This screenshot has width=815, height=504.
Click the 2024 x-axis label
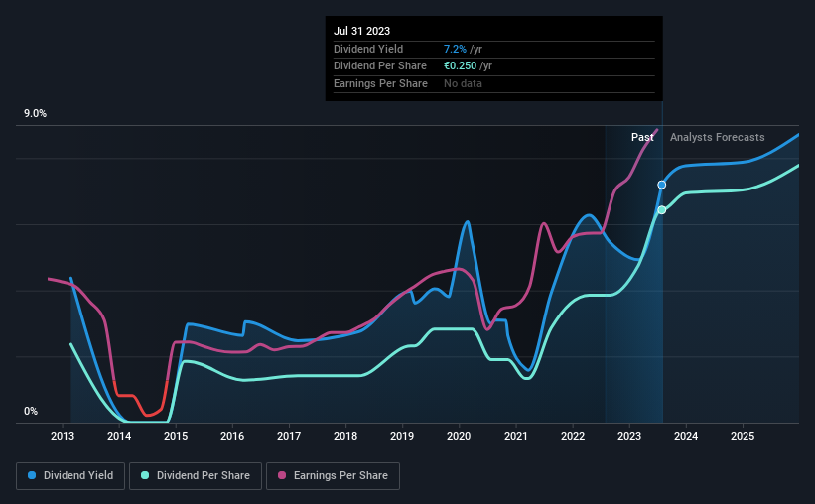pyautogui.click(x=686, y=436)
